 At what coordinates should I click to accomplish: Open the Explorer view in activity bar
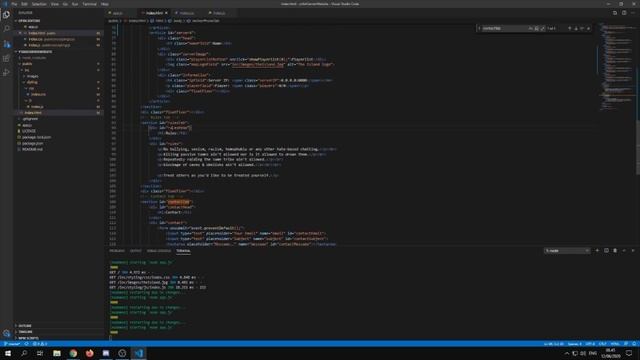[x=6, y=15]
